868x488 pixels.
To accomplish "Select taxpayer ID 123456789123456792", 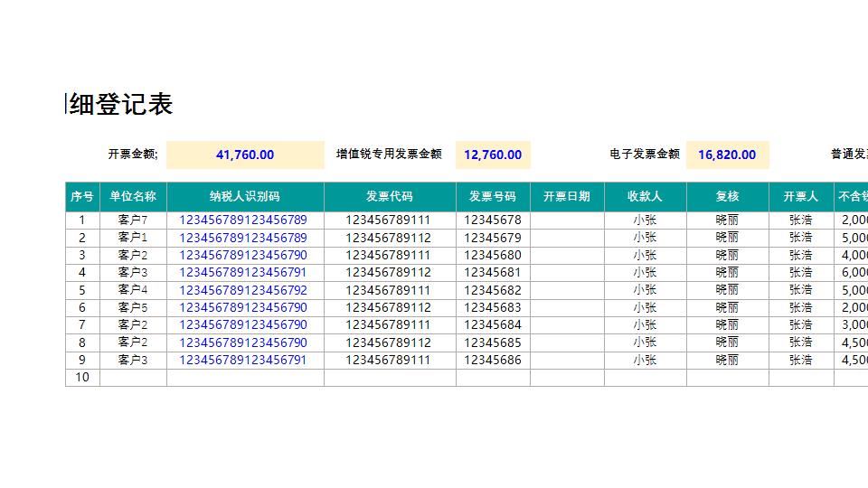I will [243, 290].
